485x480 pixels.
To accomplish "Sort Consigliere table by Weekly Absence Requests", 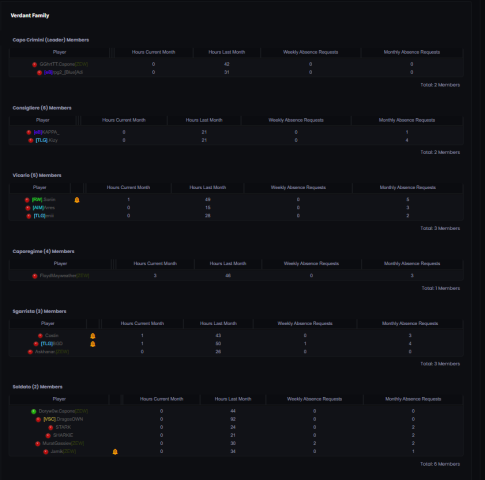I will pos(296,120).
